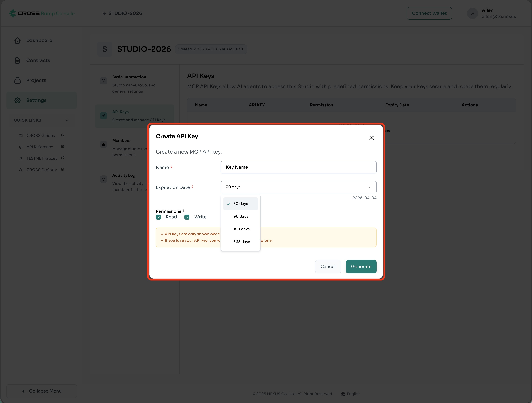Screen dimensions: 532x403
Task: Click the API Reference code icon
Action: 21,147
